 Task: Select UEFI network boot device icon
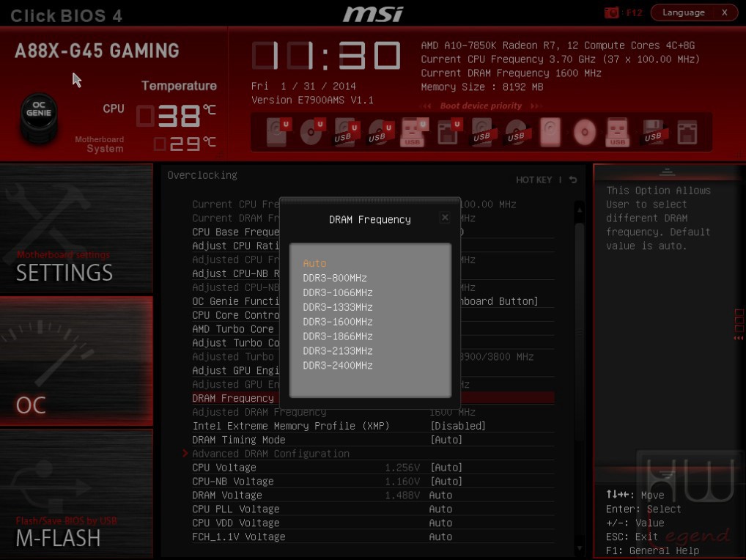(448, 132)
